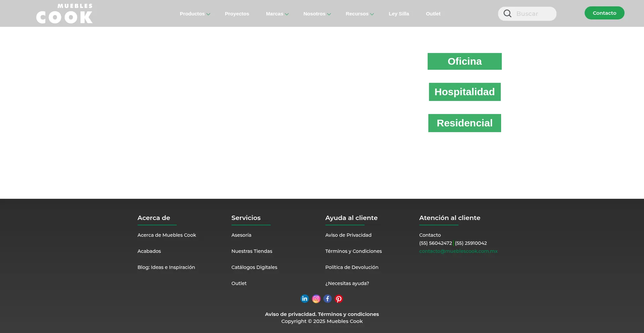Choose the Residencial category button
Screen dimensions: 644x333
click(465, 123)
